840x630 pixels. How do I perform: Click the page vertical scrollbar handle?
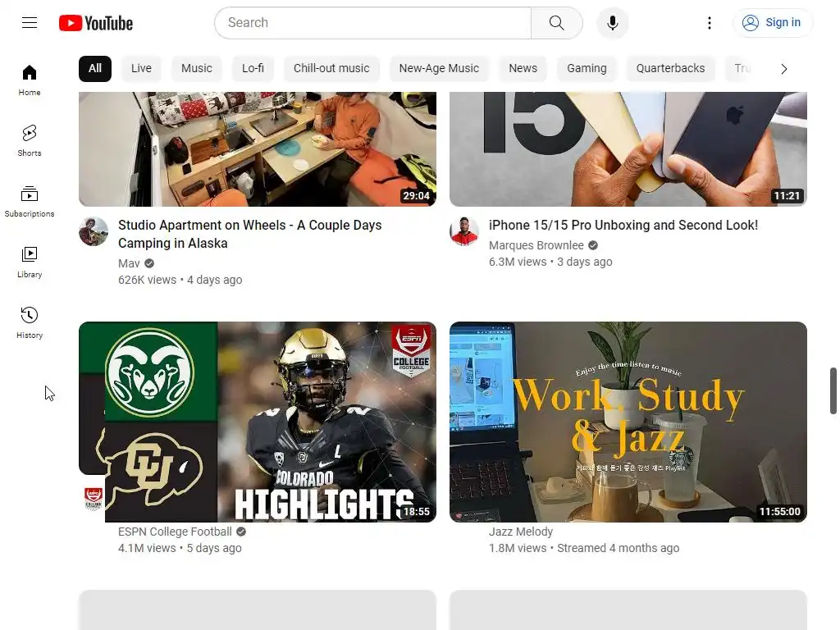pos(833,390)
